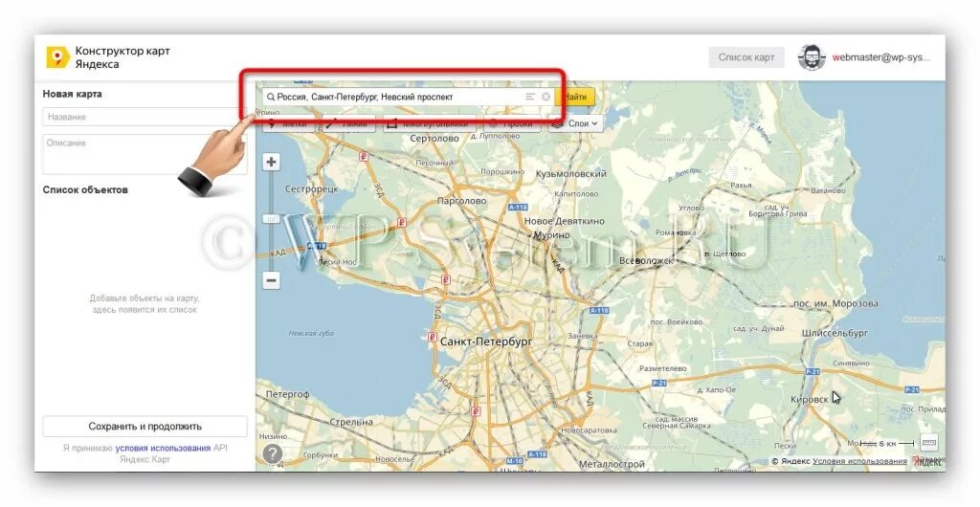The height and width of the screenshot is (507, 980).
Task: Click the Сестрорецк label on the map
Action: point(311,188)
